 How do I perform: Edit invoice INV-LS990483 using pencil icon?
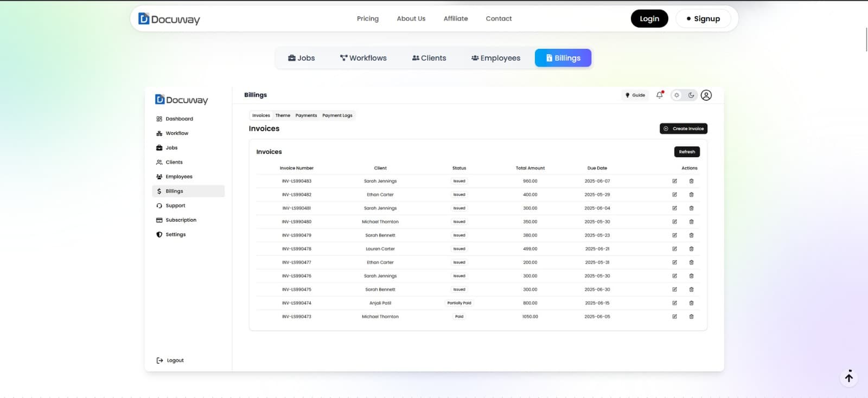coord(674,181)
